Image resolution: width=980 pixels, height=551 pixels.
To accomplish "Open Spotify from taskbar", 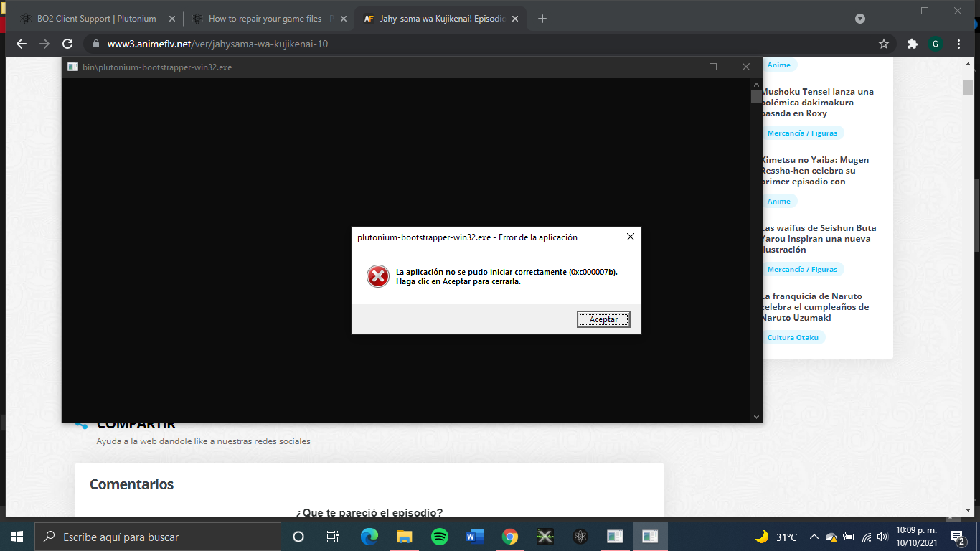I will [x=440, y=537].
